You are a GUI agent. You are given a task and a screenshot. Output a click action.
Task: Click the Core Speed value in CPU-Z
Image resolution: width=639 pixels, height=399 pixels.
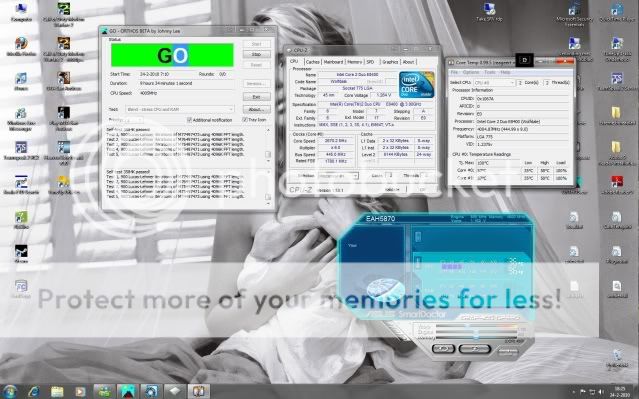click(x=336, y=141)
